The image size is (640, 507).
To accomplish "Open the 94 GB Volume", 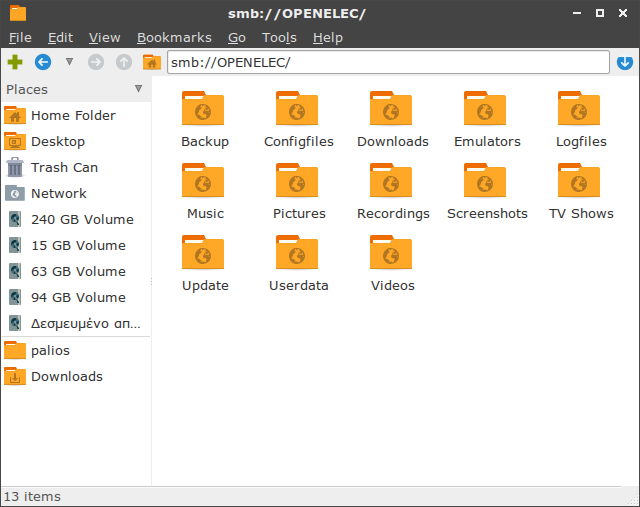I will 76,297.
